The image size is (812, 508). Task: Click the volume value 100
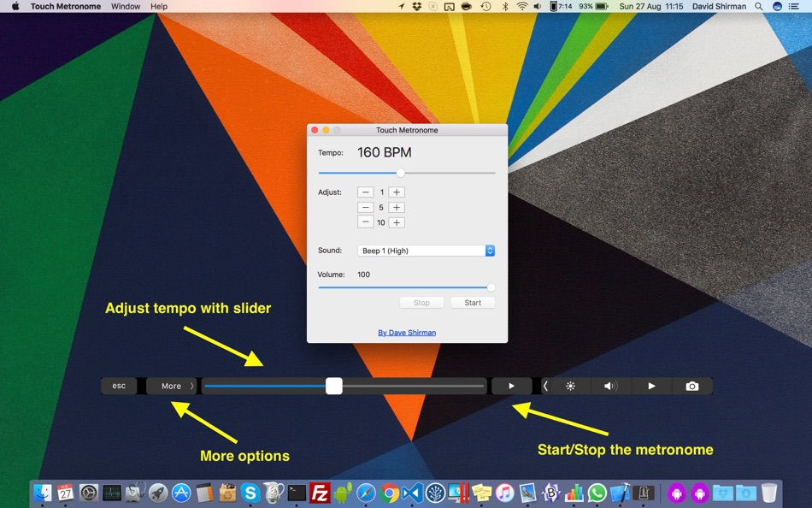tap(363, 275)
